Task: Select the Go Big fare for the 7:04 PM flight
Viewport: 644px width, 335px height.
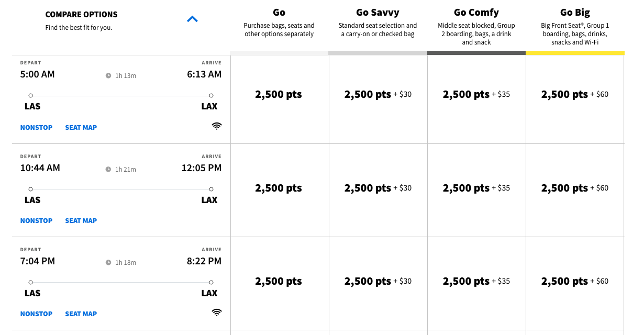Action: coord(574,281)
